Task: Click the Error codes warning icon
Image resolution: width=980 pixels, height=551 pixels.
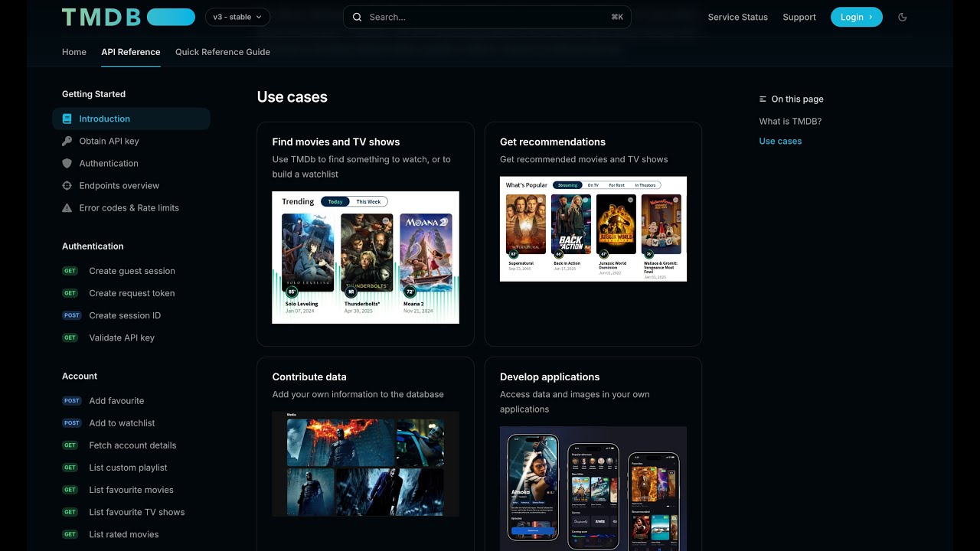Action: click(67, 207)
